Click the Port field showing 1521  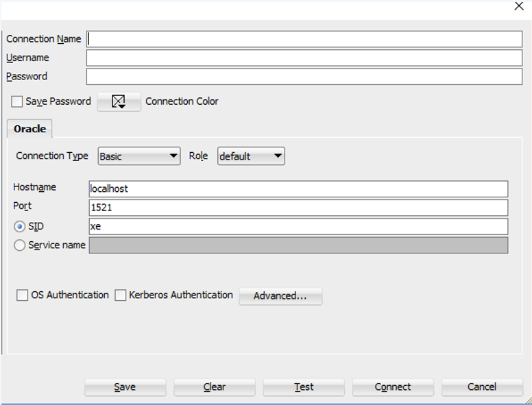(x=299, y=208)
